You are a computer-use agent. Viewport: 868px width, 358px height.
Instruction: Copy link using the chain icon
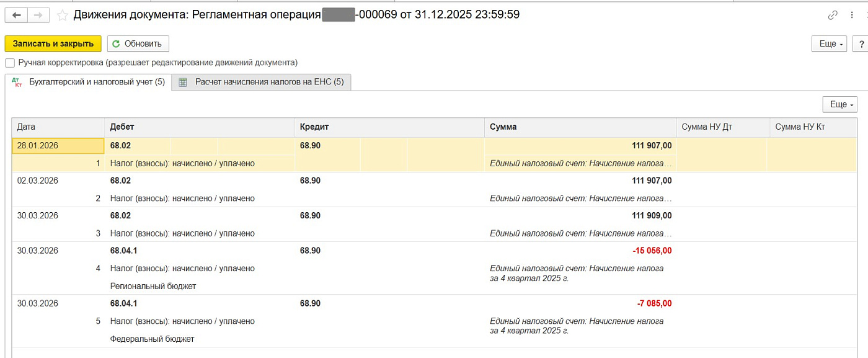click(x=833, y=16)
